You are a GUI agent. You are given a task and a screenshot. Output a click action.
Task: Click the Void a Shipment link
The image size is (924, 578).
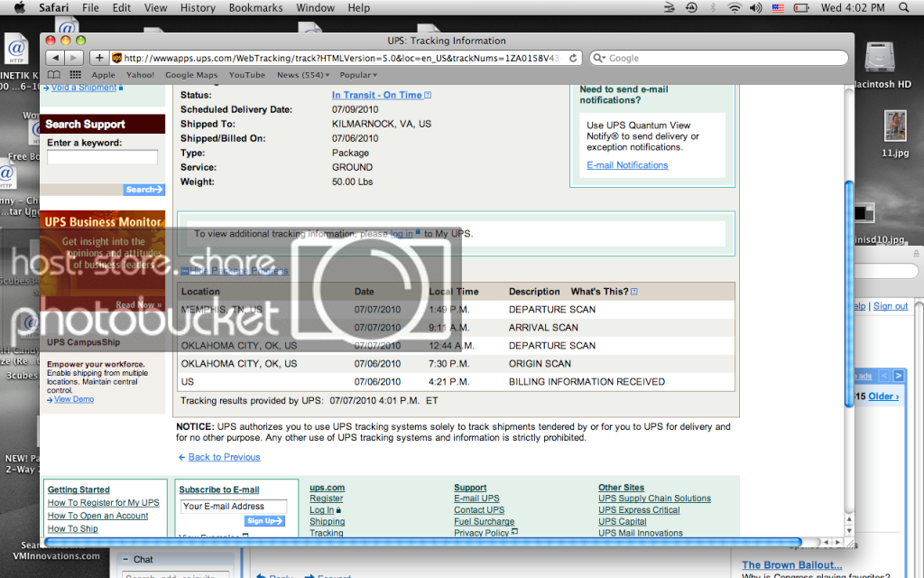click(x=84, y=88)
